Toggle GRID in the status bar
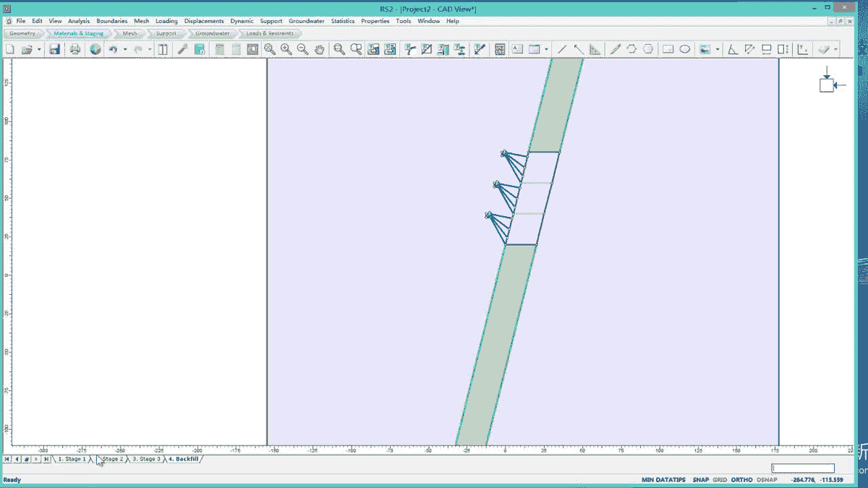Screen dimensions: 868x488 720,480
